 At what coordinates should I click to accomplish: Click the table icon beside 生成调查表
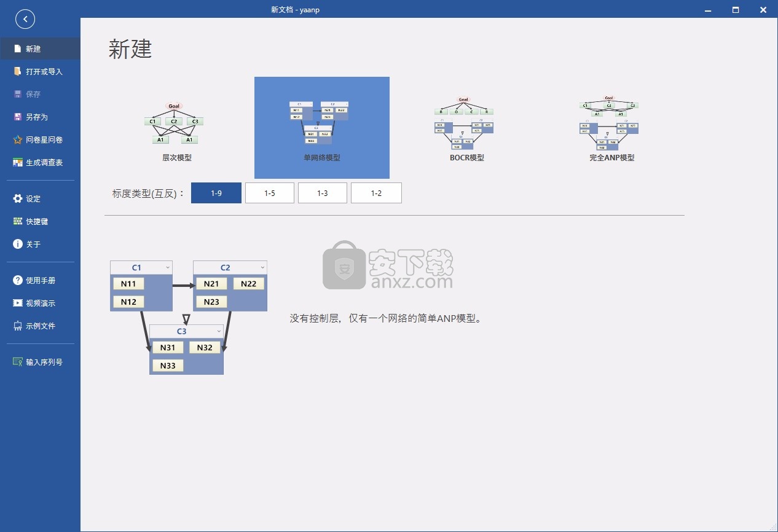pos(18,162)
